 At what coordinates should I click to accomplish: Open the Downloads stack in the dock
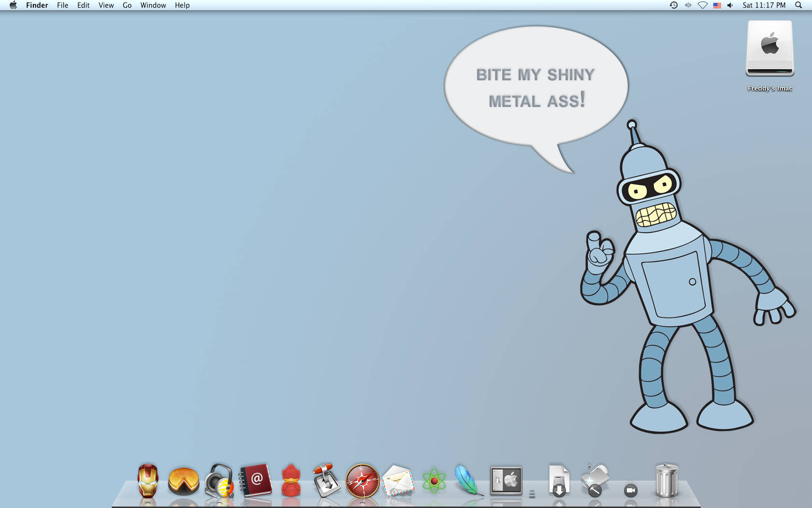tap(559, 481)
